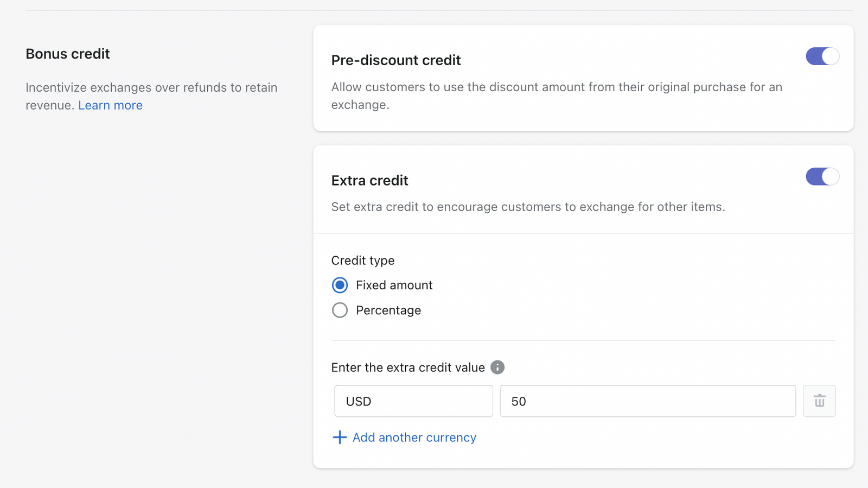Image resolution: width=868 pixels, height=488 pixels.
Task: Click the Fixed amount label text
Action: click(394, 285)
